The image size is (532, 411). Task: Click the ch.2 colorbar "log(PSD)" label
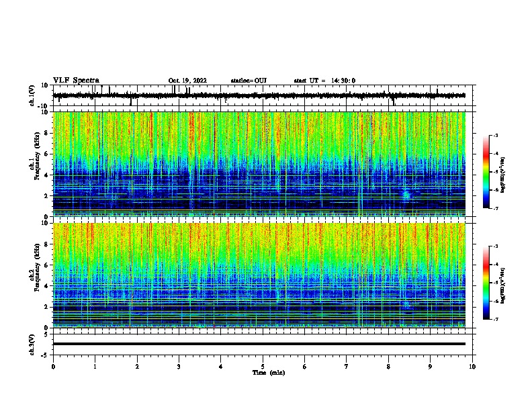pyautogui.click(x=503, y=285)
